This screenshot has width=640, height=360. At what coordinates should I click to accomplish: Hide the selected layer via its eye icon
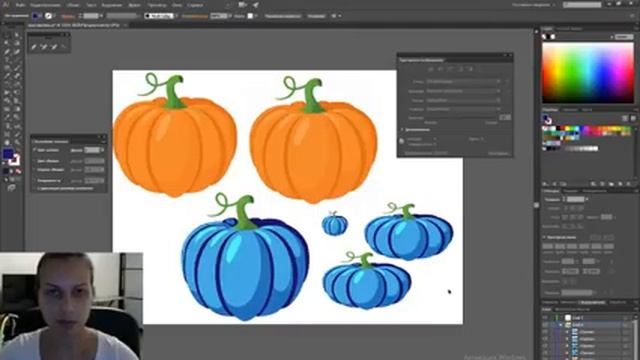coord(545,325)
